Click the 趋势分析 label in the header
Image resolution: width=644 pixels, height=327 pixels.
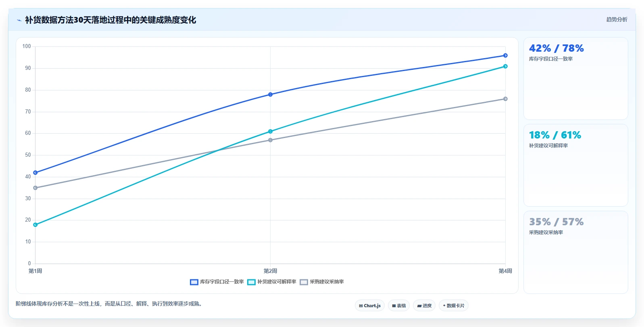617,19
